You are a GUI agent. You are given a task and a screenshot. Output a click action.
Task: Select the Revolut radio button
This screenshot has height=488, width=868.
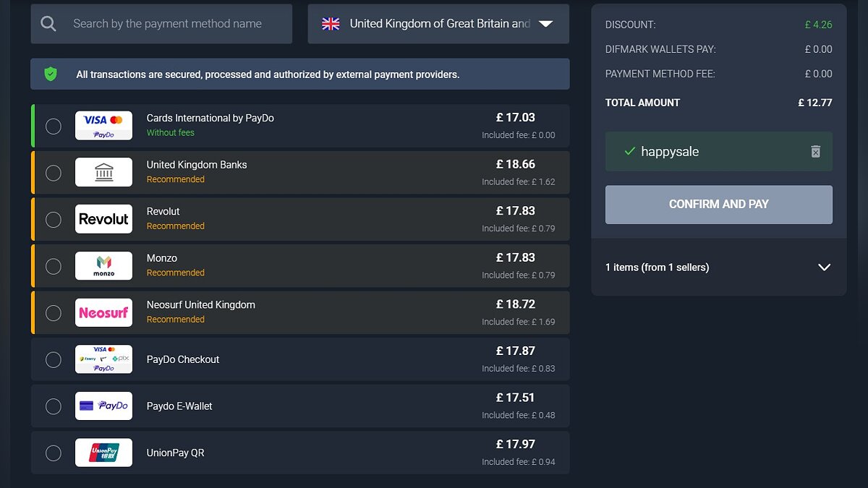click(54, 219)
